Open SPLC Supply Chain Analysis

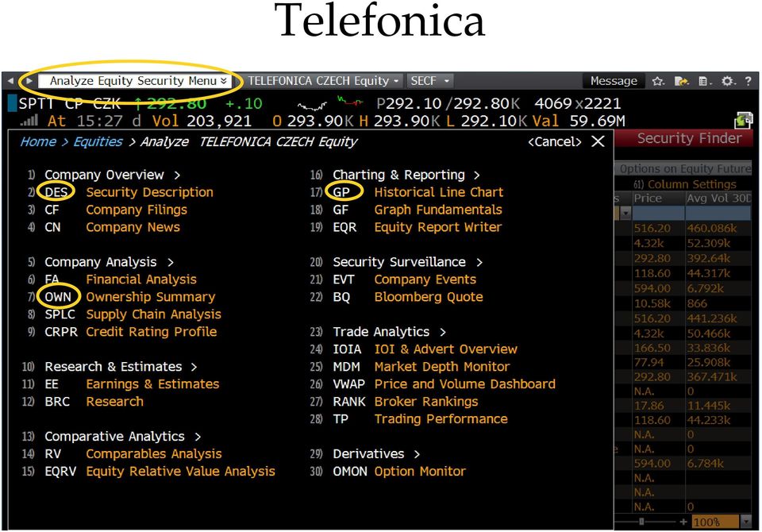click(x=133, y=314)
